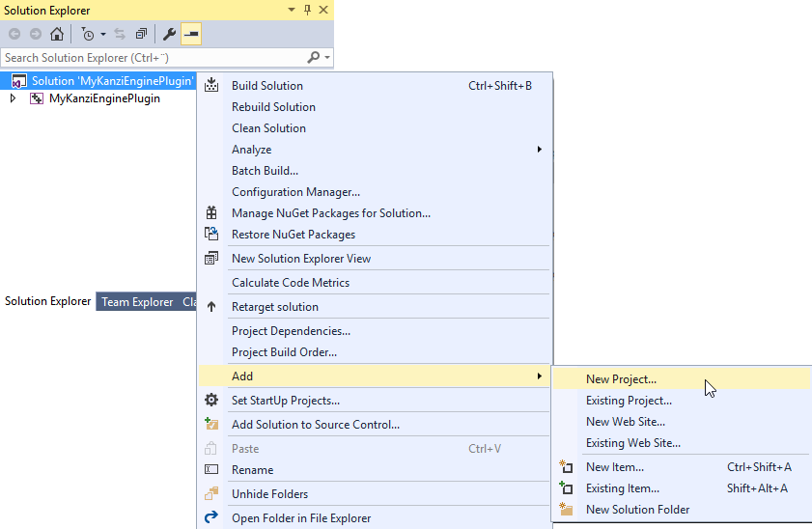Image resolution: width=812 pixels, height=529 pixels.
Task: Click the Home icon in Solution Explorer toolbar
Action: coord(57,34)
